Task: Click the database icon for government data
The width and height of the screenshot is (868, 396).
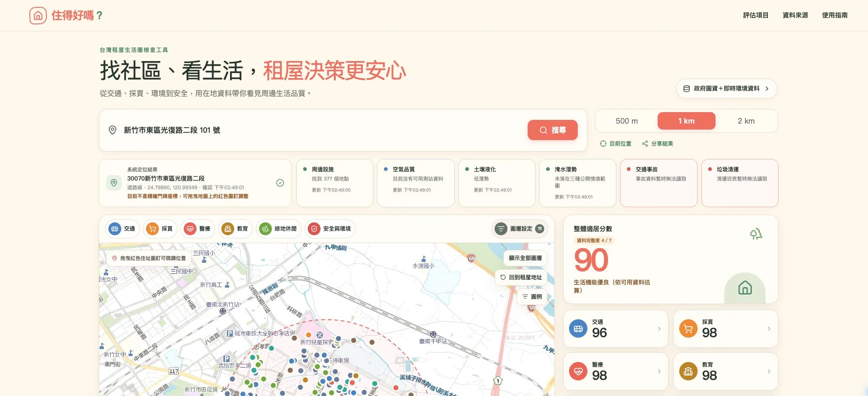Action: (x=687, y=89)
